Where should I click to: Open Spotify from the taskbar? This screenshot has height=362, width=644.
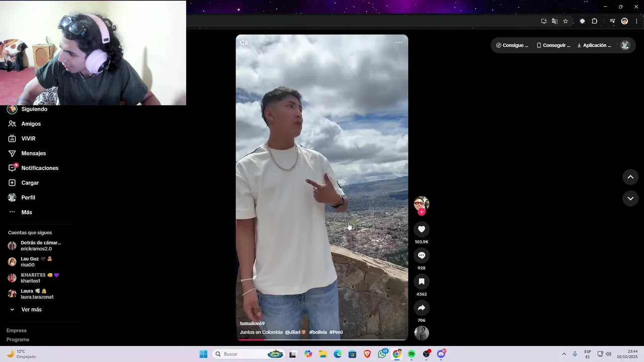412,354
